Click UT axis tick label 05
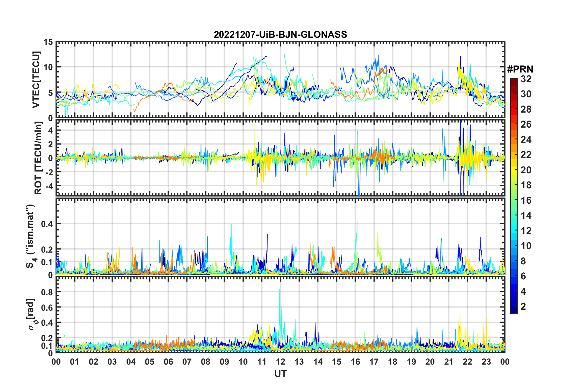The image size is (561, 392). [x=150, y=362]
